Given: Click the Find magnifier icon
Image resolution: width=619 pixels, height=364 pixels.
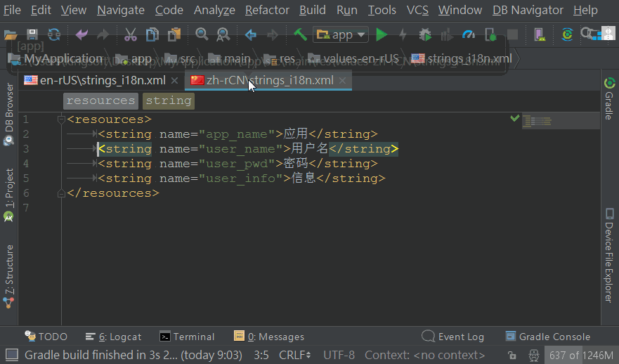Looking at the screenshot, I should [x=202, y=34].
